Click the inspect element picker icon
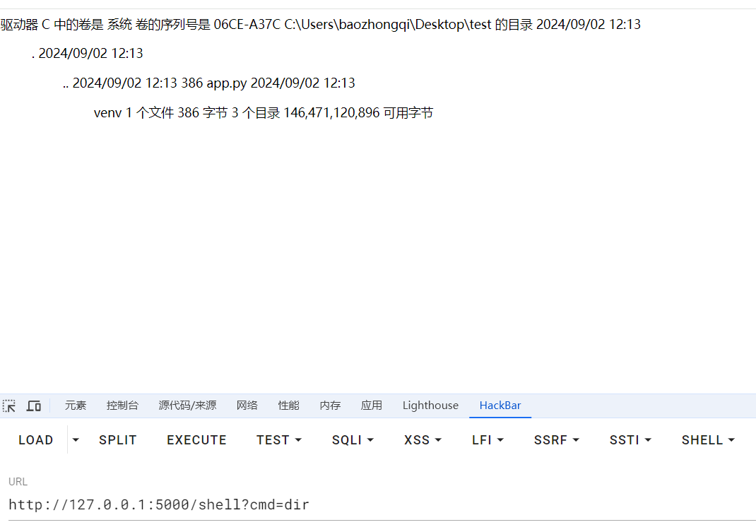This screenshot has width=756, height=532. (x=9, y=406)
